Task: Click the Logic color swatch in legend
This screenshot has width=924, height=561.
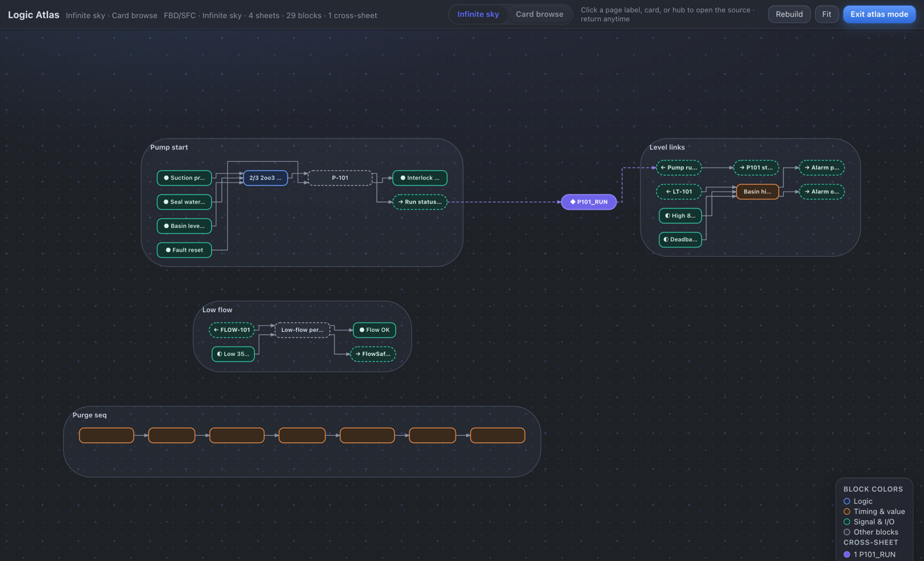Action: pyautogui.click(x=847, y=501)
